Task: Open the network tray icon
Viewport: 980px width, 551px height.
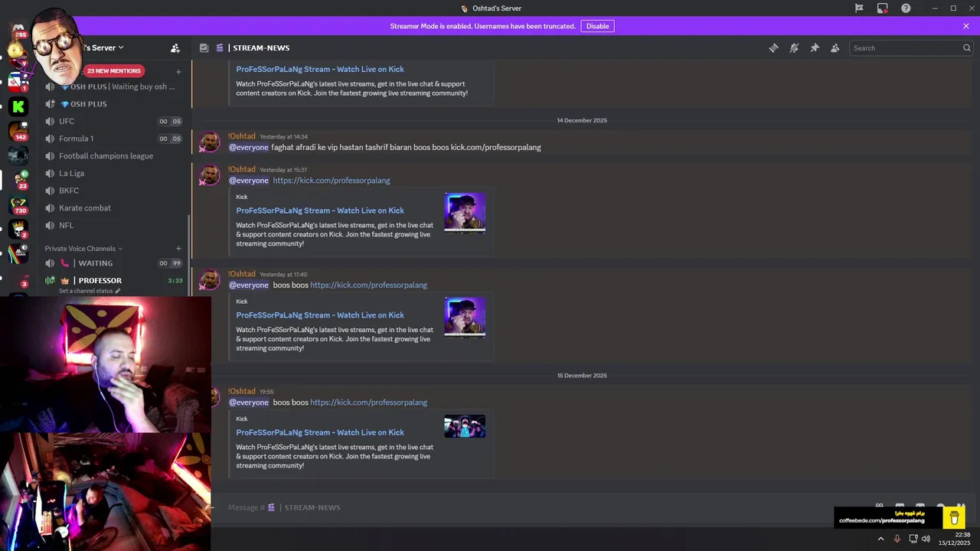Action: [913, 539]
